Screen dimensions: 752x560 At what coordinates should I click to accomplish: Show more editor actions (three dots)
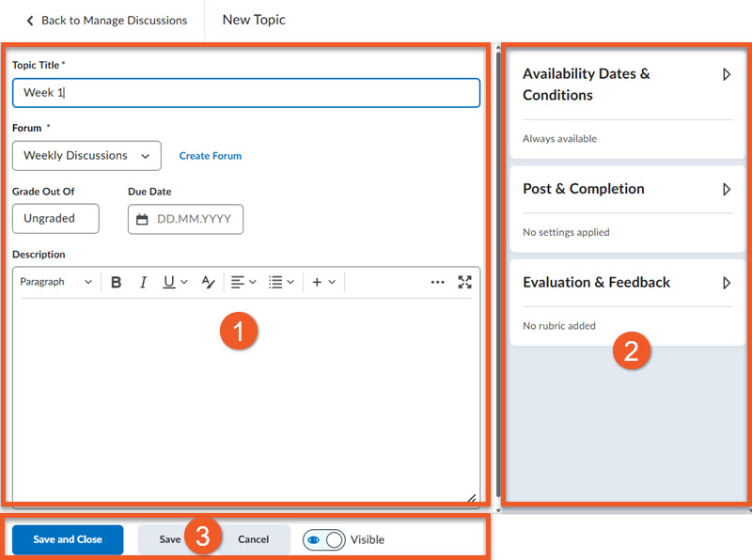pos(437,282)
